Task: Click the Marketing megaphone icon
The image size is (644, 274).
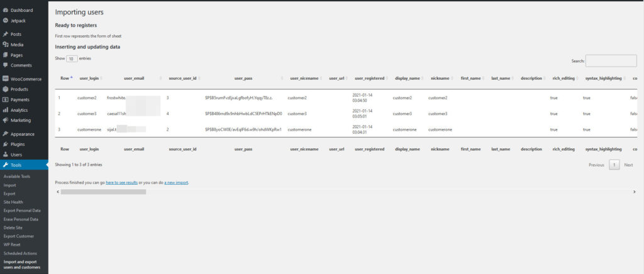Action: 5,120
